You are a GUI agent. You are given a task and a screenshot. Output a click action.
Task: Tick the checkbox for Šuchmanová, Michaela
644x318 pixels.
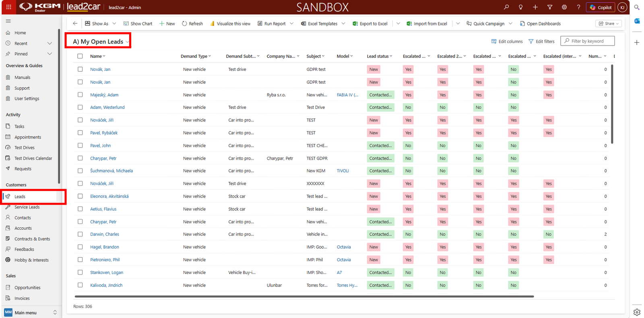(80, 170)
